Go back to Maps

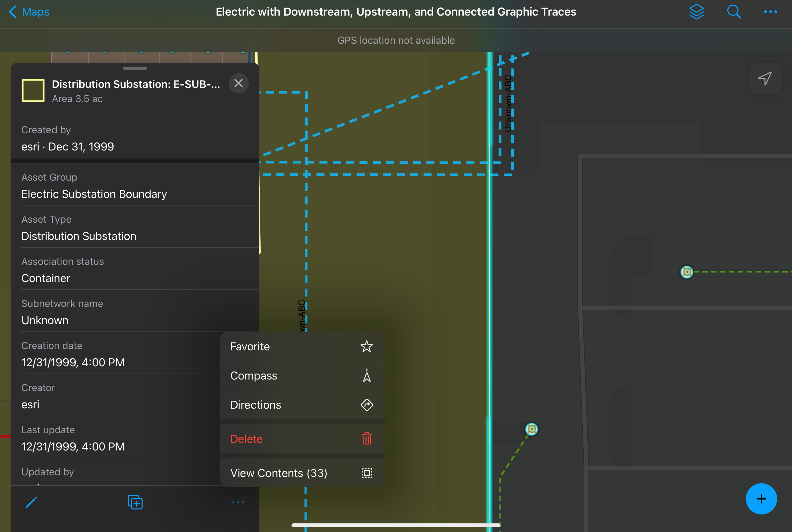coord(29,12)
